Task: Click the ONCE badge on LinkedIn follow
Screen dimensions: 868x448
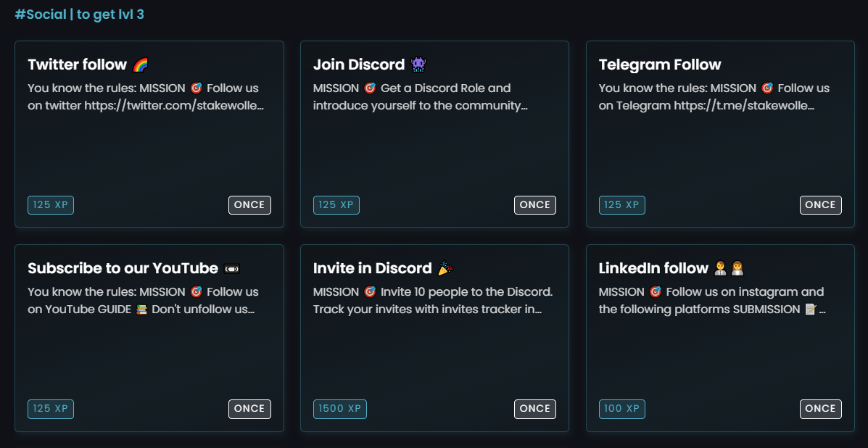Action: pyautogui.click(x=821, y=409)
